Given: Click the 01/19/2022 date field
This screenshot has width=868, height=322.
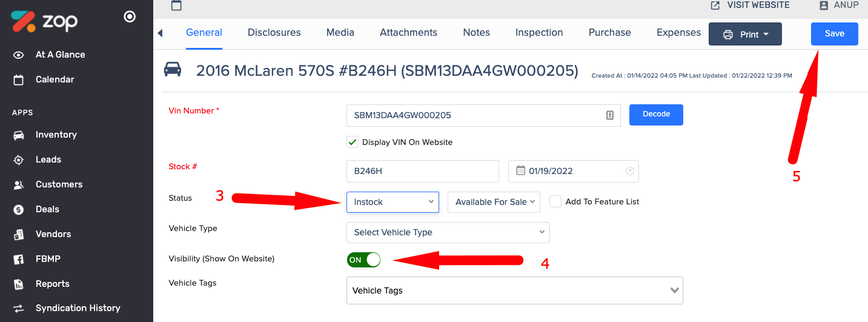Looking at the screenshot, I should pos(574,171).
